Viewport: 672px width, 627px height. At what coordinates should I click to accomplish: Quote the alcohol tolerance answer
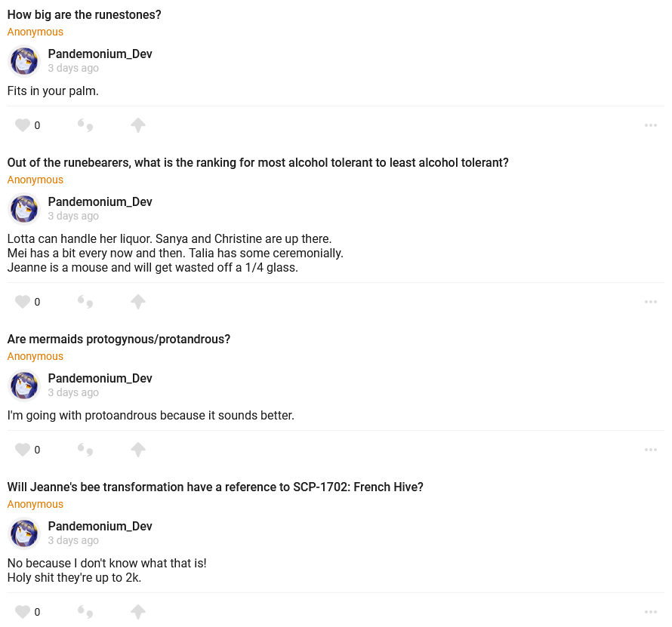pos(85,302)
